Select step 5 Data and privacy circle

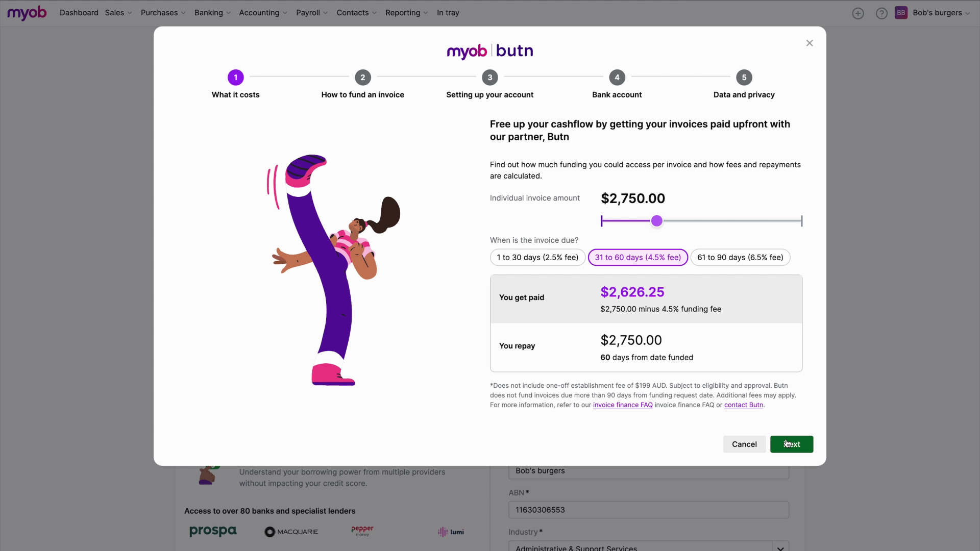(x=744, y=78)
